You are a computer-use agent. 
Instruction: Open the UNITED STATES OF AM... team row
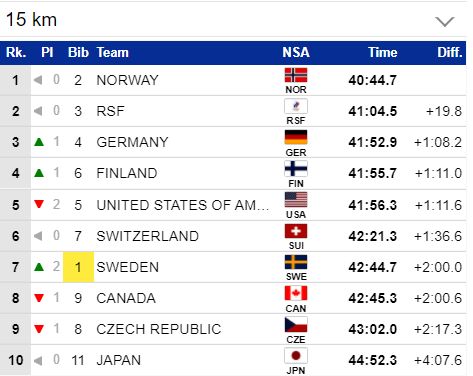(233, 205)
